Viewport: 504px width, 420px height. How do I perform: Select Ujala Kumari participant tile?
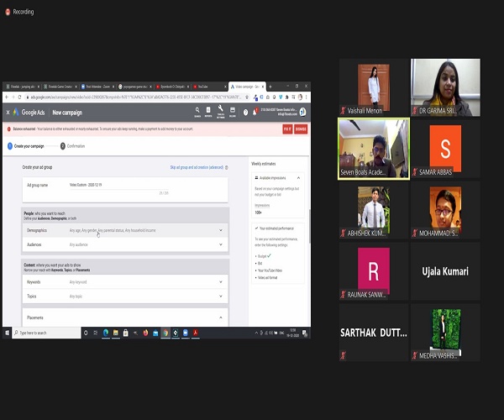tap(445, 271)
